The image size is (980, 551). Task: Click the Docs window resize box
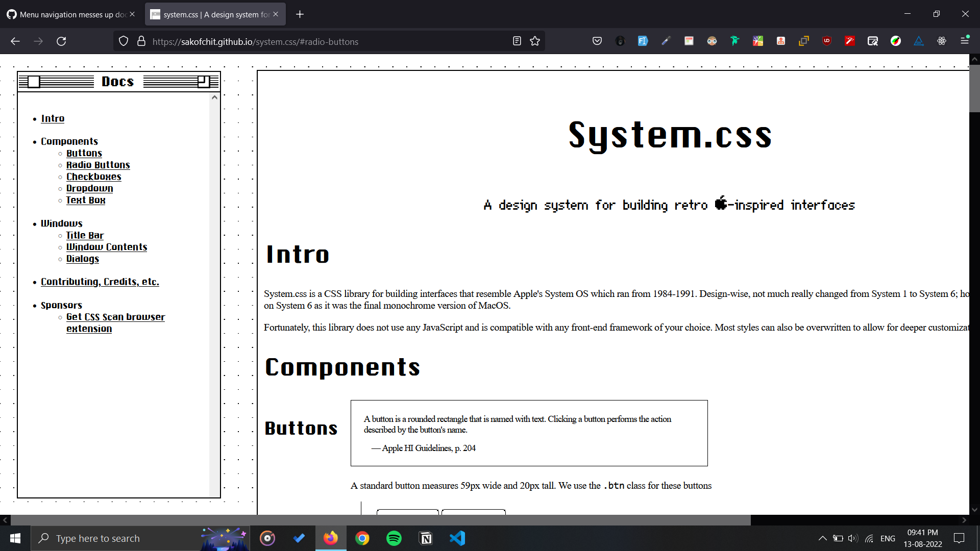(203, 82)
